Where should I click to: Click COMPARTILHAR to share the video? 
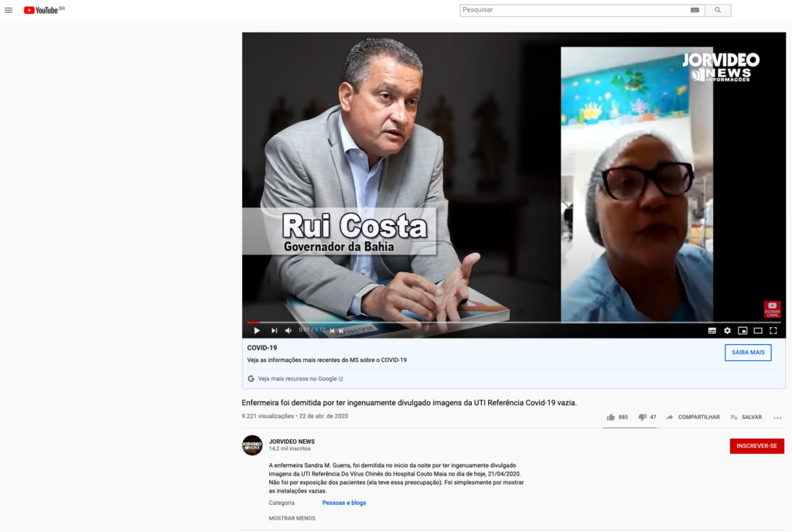click(693, 417)
